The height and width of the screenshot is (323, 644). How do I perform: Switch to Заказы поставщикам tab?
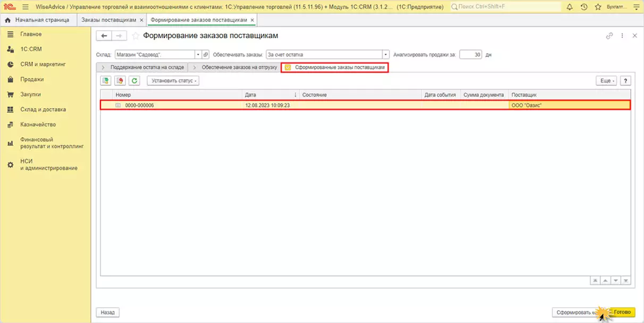pyautogui.click(x=109, y=20)
